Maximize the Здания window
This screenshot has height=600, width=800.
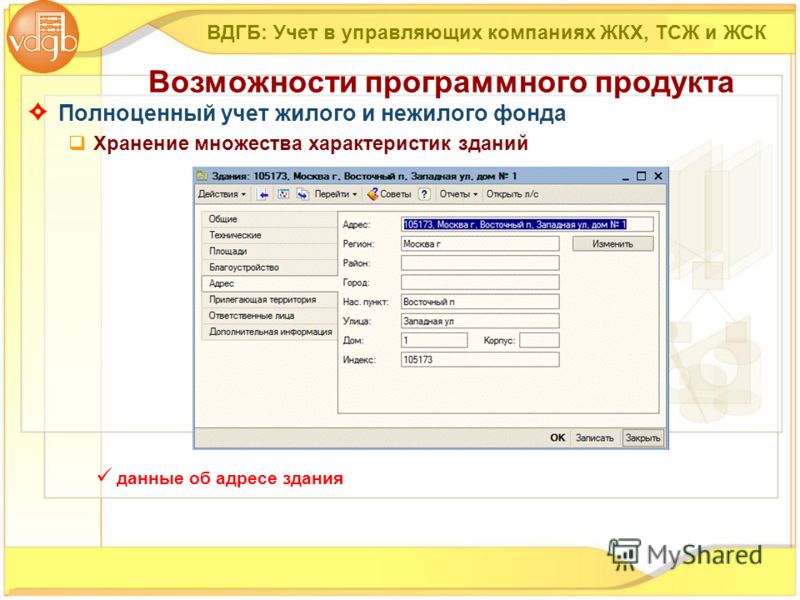pos(641,176)
